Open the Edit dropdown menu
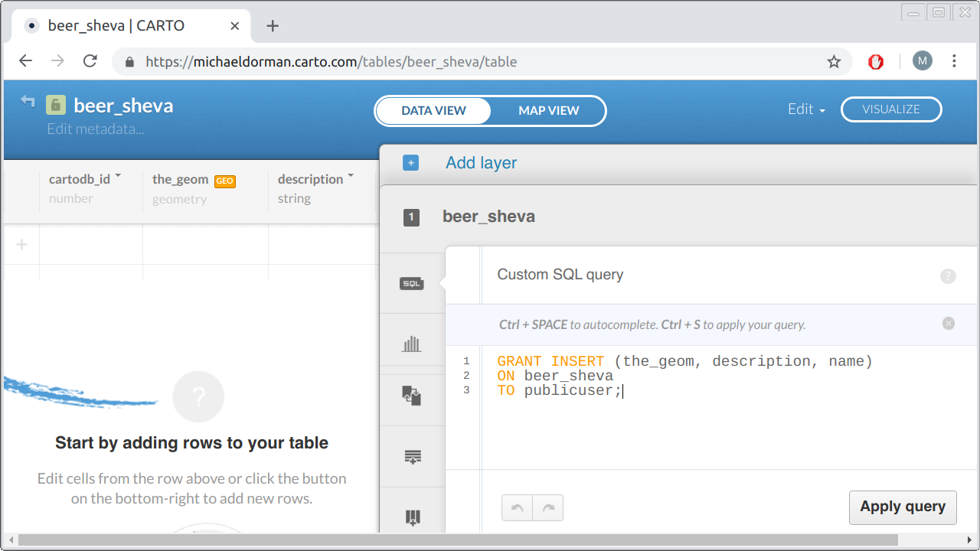The height and width of the screenshot is (551, 980). pyautogui.click(x=806, y=109)
